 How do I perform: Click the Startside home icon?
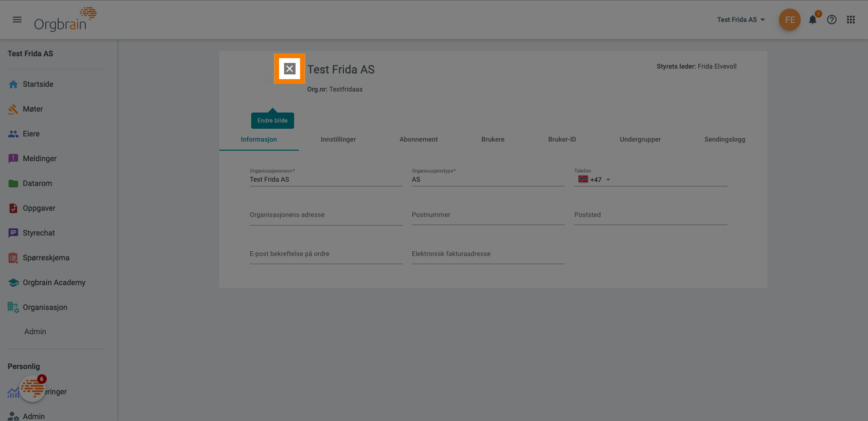click(x=13, y=84)
